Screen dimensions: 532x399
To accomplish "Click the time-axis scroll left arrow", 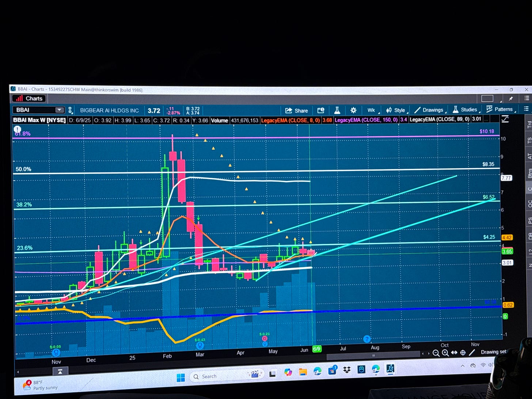I will tap(423, 354).
